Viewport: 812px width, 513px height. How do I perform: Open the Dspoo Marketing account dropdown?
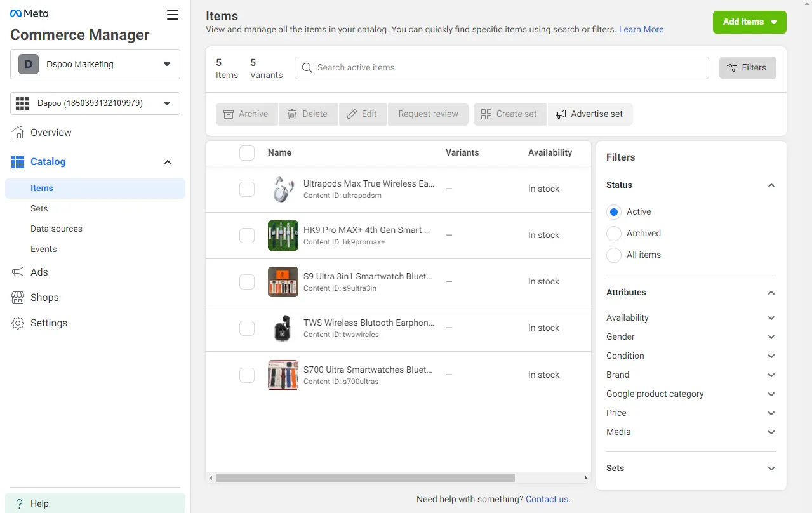pyautogui.click(x=95, y=64)
